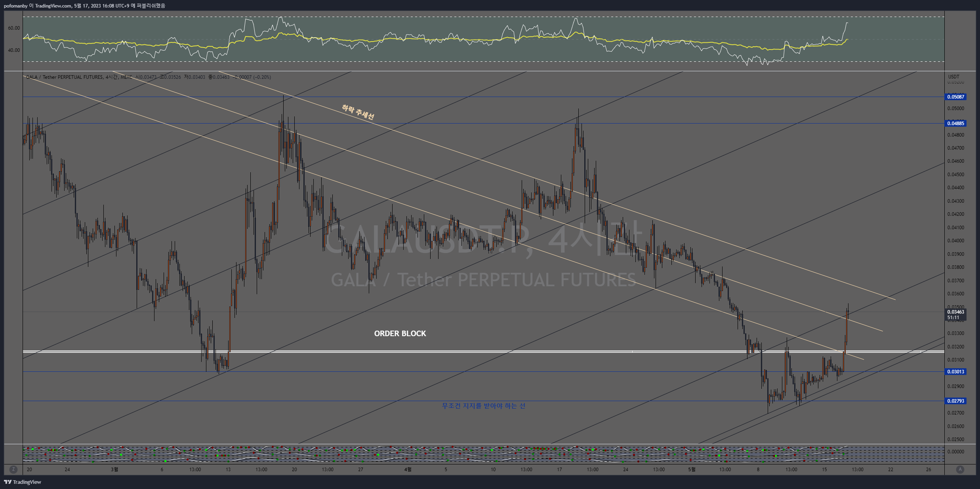Click the GALA / Tether PERPETUAL FUTURES legend title

coord(65,77)
